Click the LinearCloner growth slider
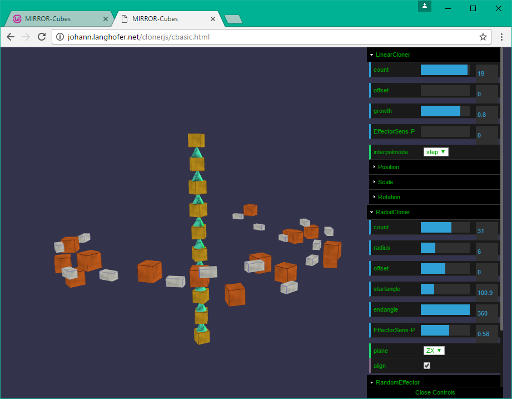 click(445, 111)
